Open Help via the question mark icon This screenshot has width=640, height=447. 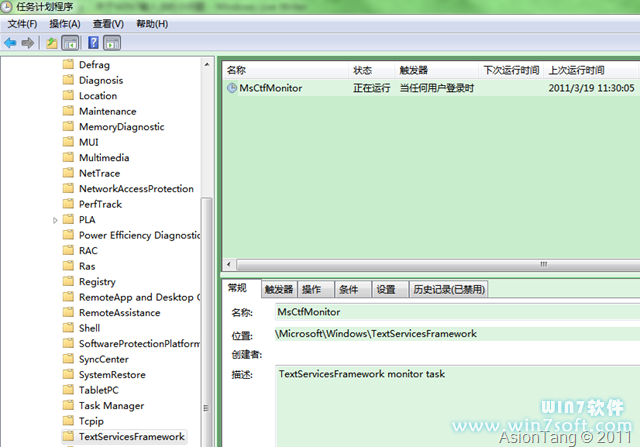pyautogui.click(x=93, y=42)
